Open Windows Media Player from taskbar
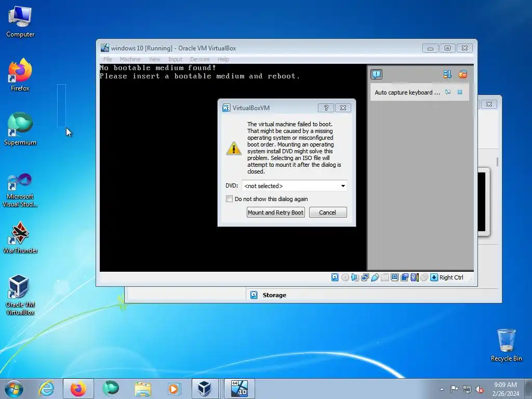The height and width of the screenshot is (399, 532). [x=175, y=389]
